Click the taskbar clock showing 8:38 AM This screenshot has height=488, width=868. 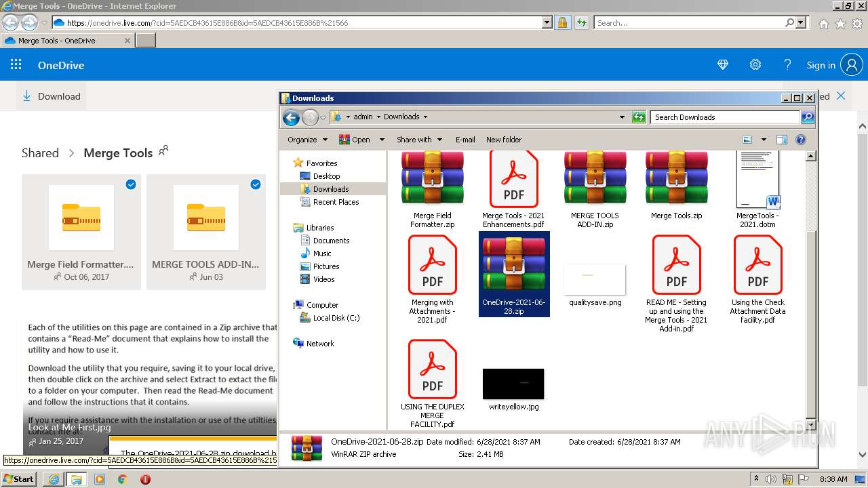(833, 479)
